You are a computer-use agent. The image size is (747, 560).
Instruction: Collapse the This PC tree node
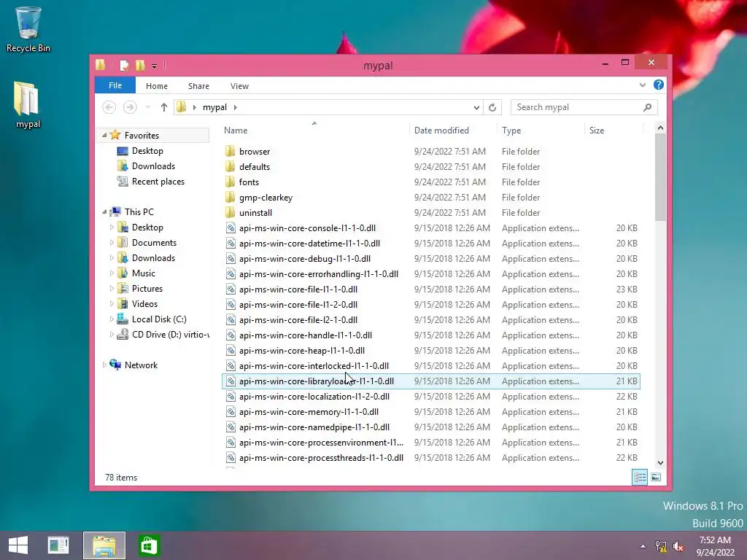pyautogui.click(x=104, y=212)
